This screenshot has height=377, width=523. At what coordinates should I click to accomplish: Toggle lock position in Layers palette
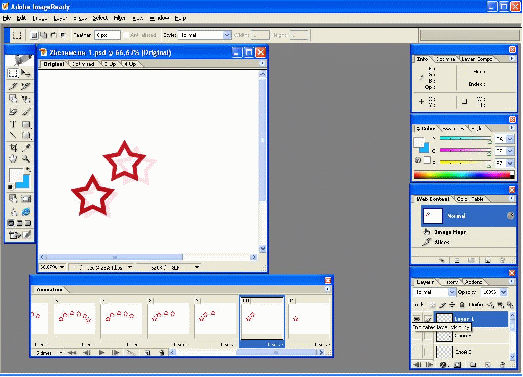click(x=452, y=305)
